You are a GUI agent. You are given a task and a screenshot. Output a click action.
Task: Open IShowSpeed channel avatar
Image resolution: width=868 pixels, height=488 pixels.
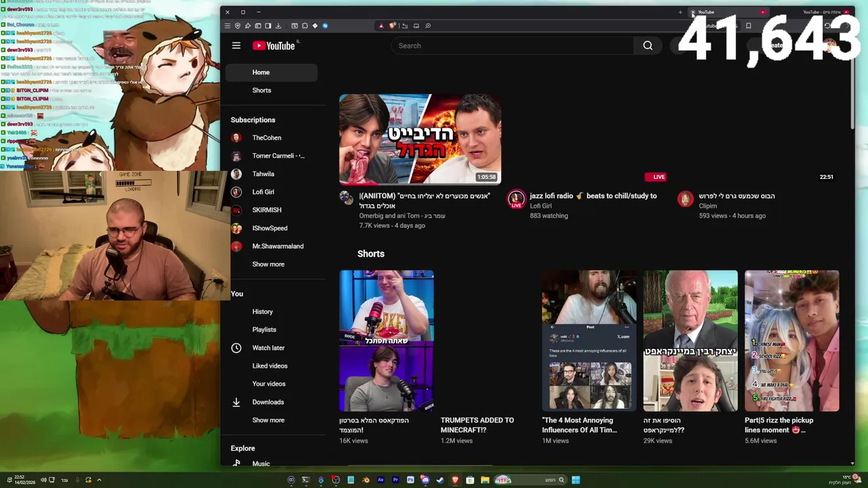[x=236, y=228]
